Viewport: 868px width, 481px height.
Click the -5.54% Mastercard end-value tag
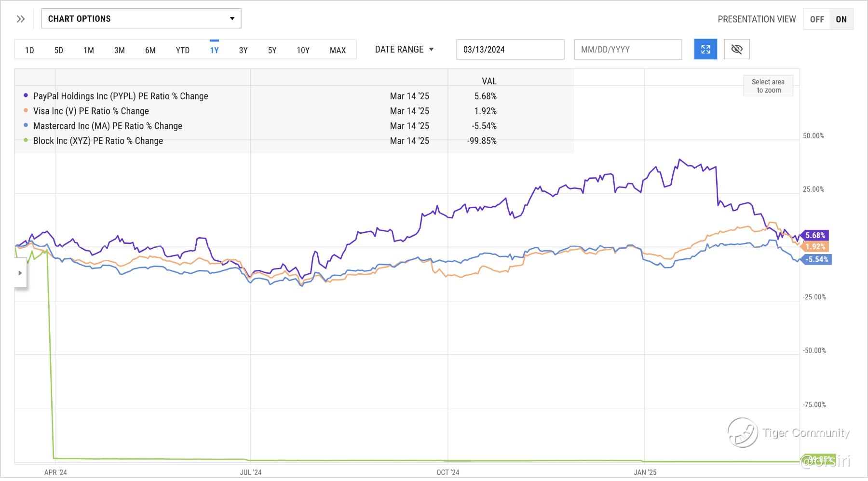point(816,259)
